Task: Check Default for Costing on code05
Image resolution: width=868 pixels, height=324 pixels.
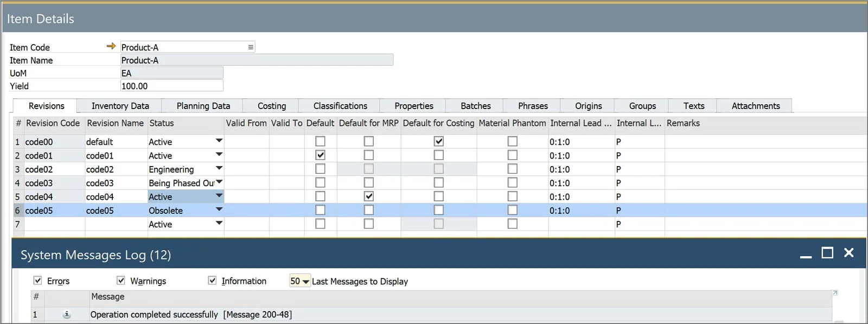Action: [438, 210]
